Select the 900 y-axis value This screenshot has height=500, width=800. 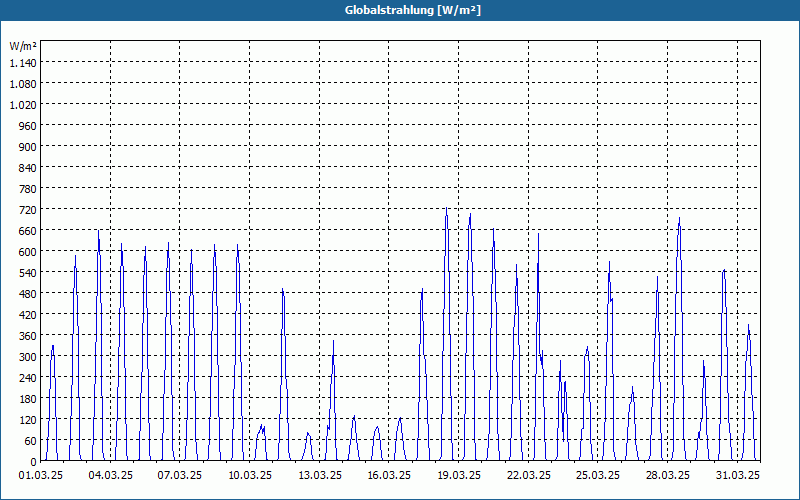pos(28,146)
